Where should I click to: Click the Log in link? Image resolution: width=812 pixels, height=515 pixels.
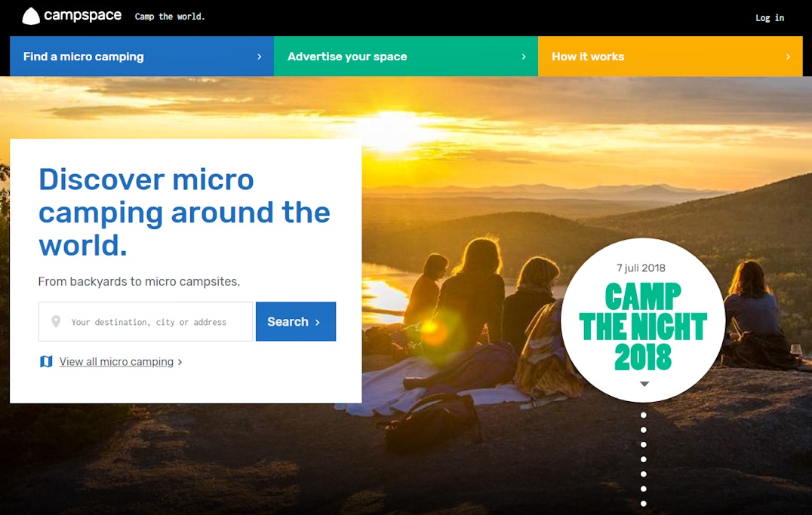tap(770, 17)
